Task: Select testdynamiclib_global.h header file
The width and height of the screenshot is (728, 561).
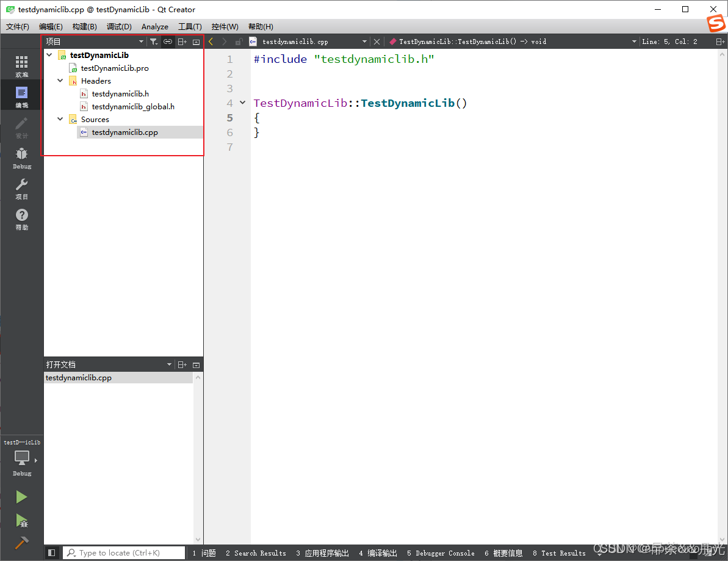Action: (x=133, y=106)
